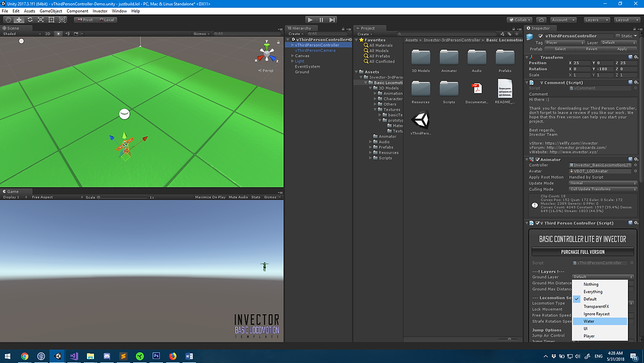Screen dimensions: 644x363
Task: Open Photoshop from the taskbar
Action: click(156, 356)
